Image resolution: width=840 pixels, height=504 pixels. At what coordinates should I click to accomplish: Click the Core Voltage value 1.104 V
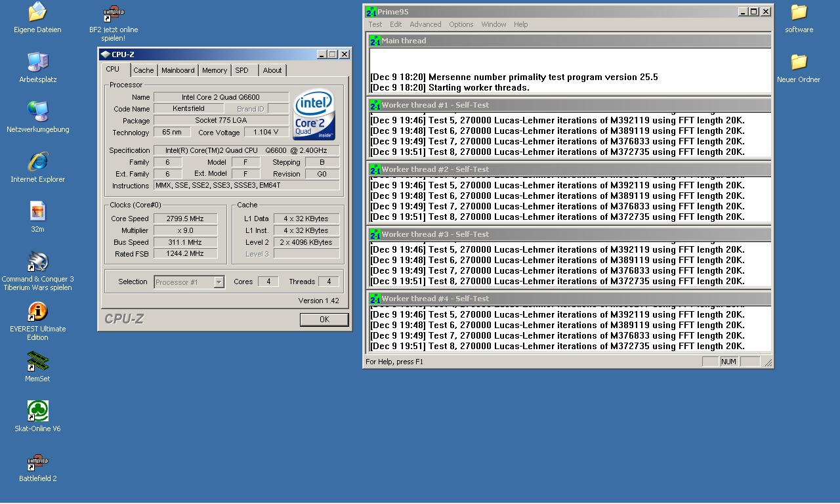266,132
